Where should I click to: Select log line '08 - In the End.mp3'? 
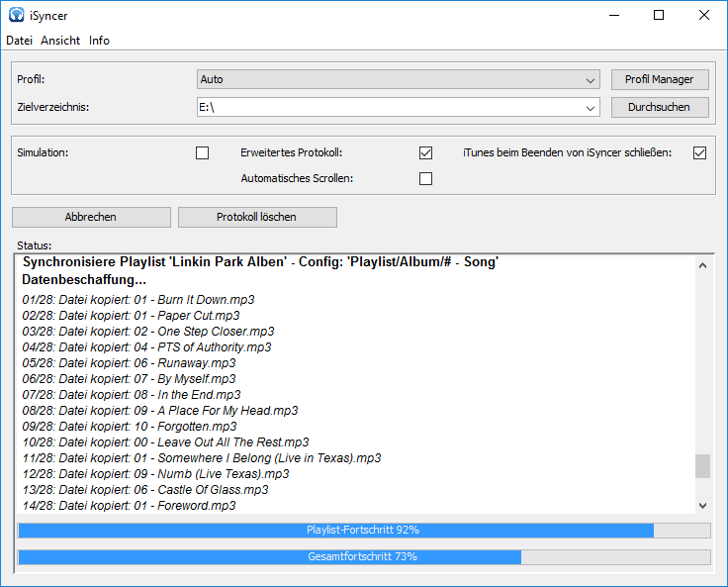pyautogui.click(x=132, y=395)
